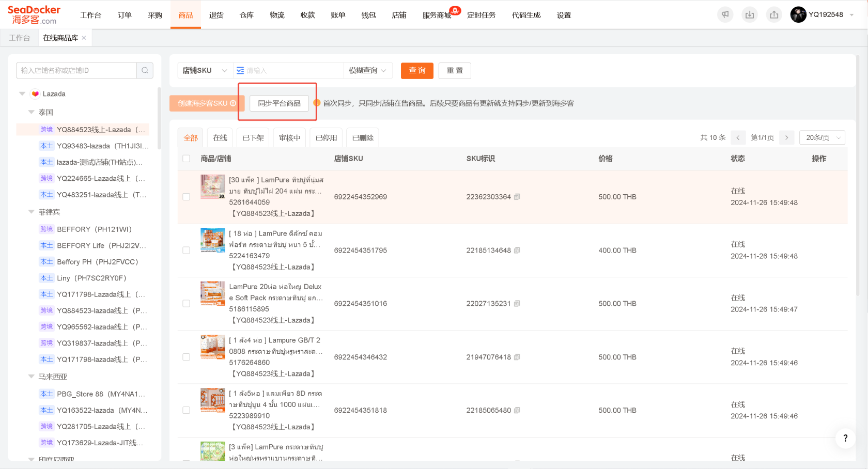868x469 pixels.
Task: Go to next page arrow
Action: (x=786, y=137)
